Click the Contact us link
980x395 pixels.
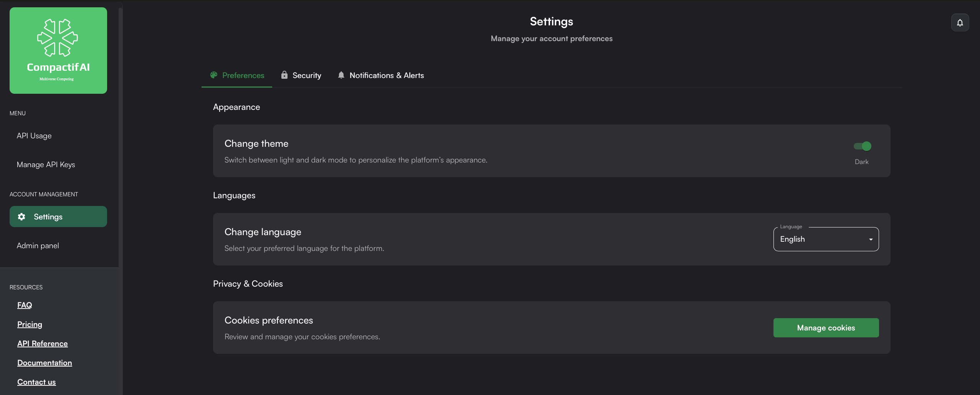[36, 382]
